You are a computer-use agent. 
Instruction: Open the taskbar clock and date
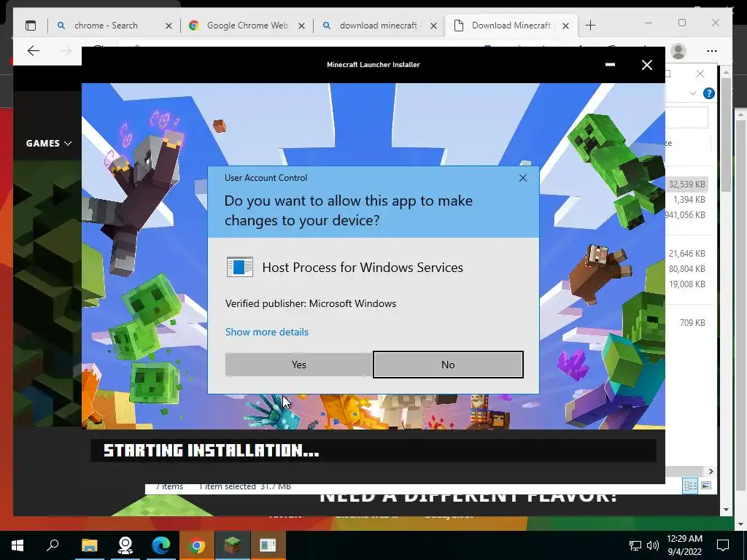684,545
